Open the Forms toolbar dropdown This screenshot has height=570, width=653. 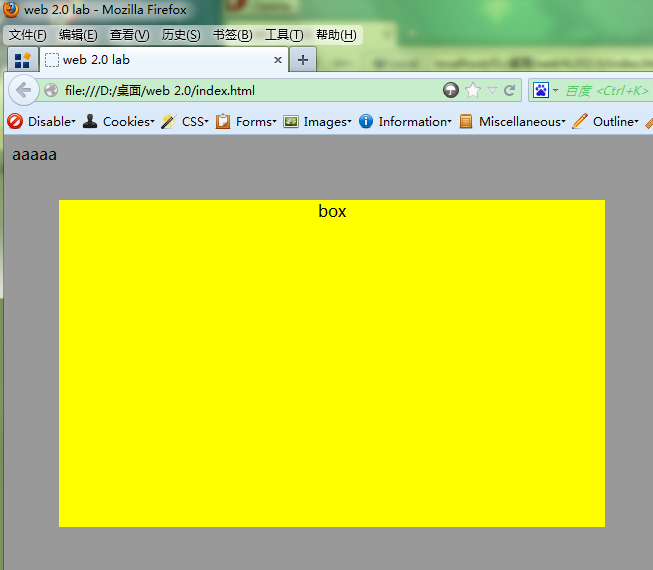coord(246,122)
